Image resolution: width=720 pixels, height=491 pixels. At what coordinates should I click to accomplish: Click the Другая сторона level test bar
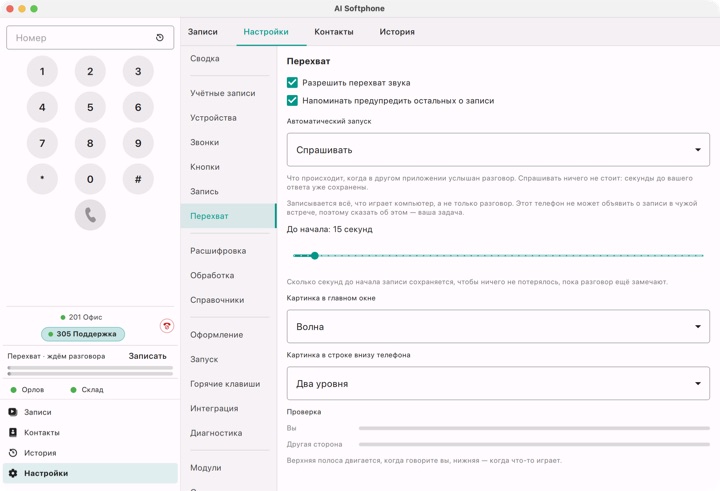pyautogui.click(x=534, y=444)
